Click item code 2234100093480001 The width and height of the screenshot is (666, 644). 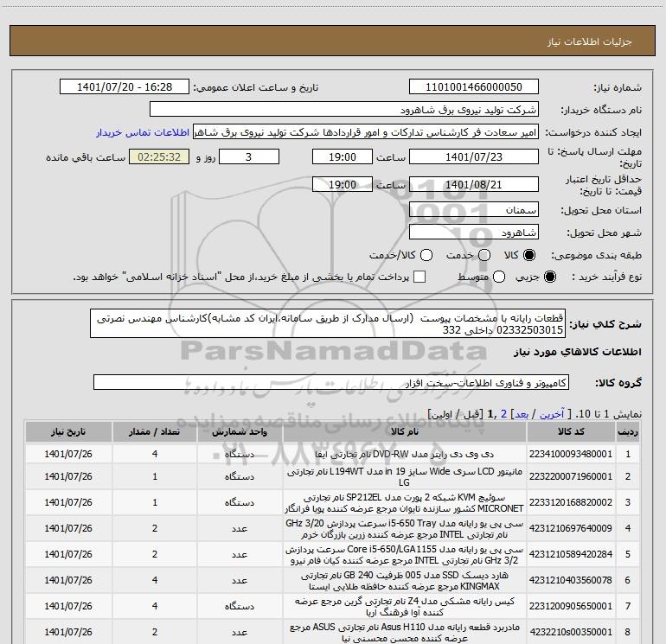click(571, 454)
